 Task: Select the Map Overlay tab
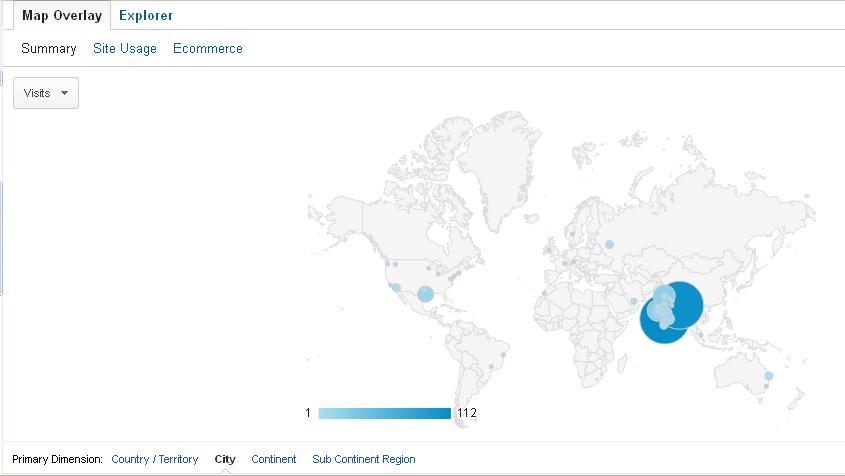tap(62, 16)
